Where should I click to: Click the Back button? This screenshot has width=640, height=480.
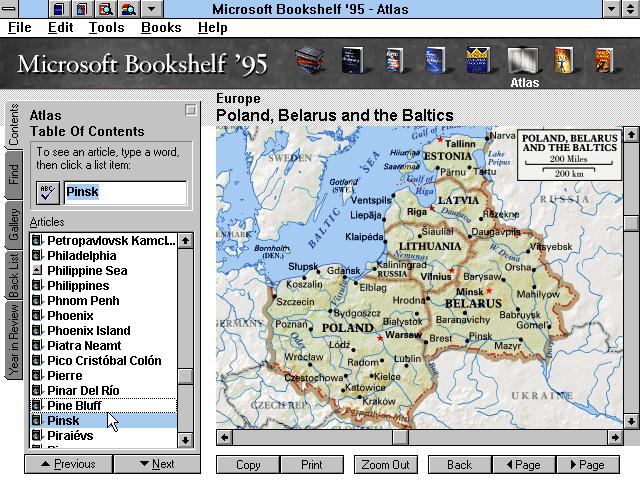point(460,465)
